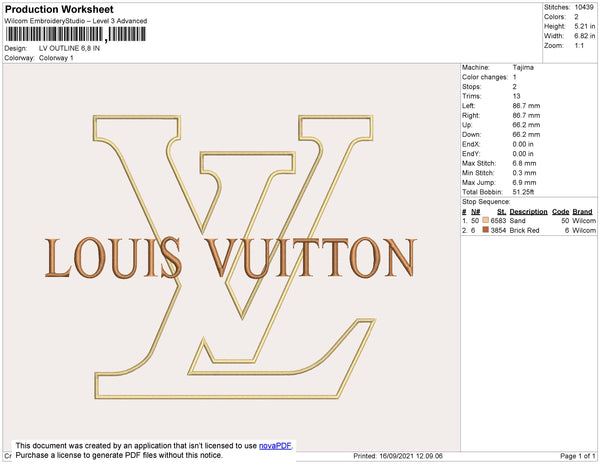This screenshot has height=464, width=600.
Task: Select the Sand color swatch
Action: (486, 220)
